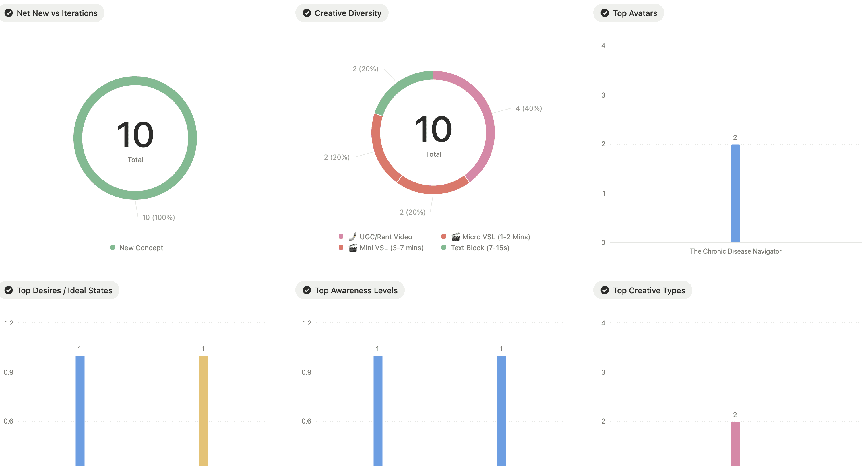Select the Top Creative Types heading
This screenshot has width=868, height=466.
point(649,290)
